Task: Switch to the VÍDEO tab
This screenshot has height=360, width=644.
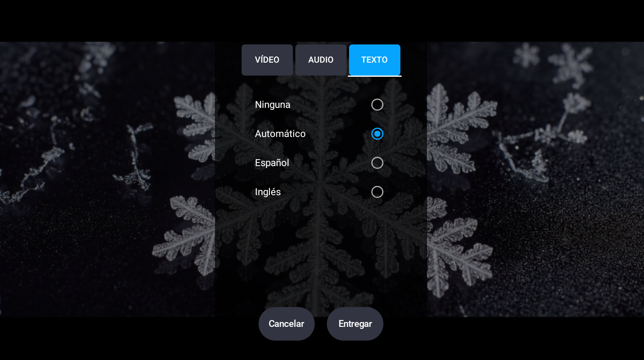Action: [x=267, y=60]
